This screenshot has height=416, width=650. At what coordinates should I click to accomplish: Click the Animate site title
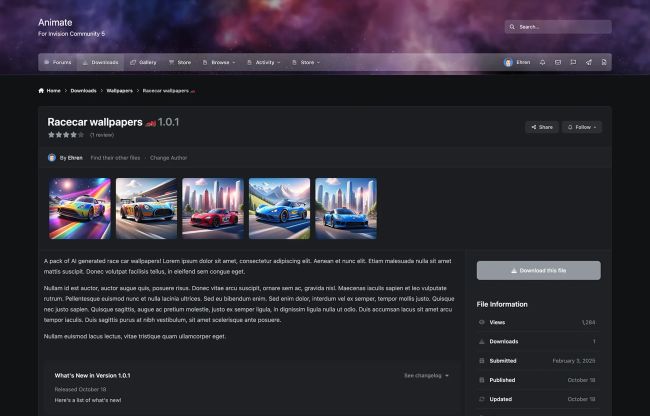point(55,22)
